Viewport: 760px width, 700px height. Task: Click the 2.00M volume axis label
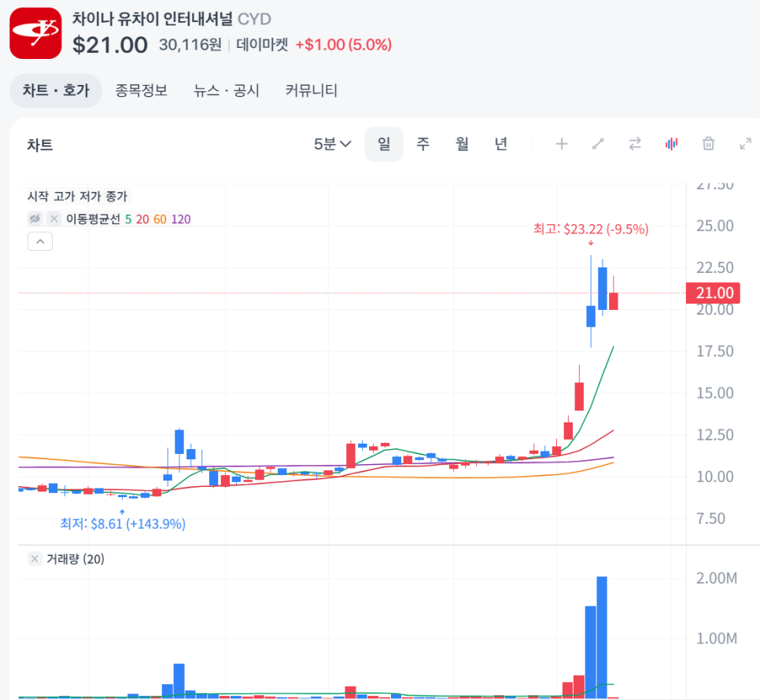pos(717,578)
